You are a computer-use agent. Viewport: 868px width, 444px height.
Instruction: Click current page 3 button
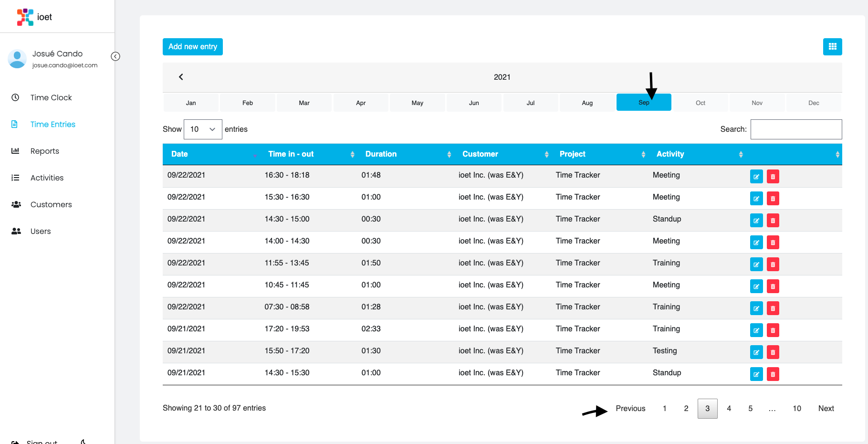click(x=708, y=409)
